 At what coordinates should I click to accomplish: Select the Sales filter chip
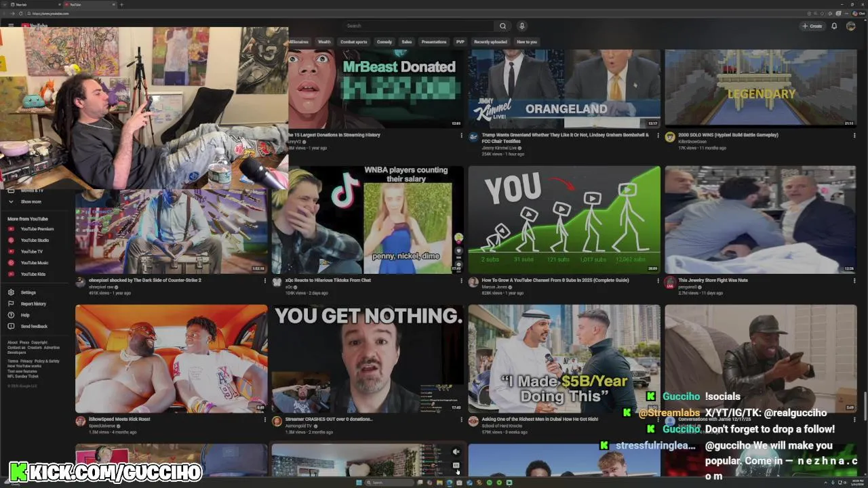point(407,42)
